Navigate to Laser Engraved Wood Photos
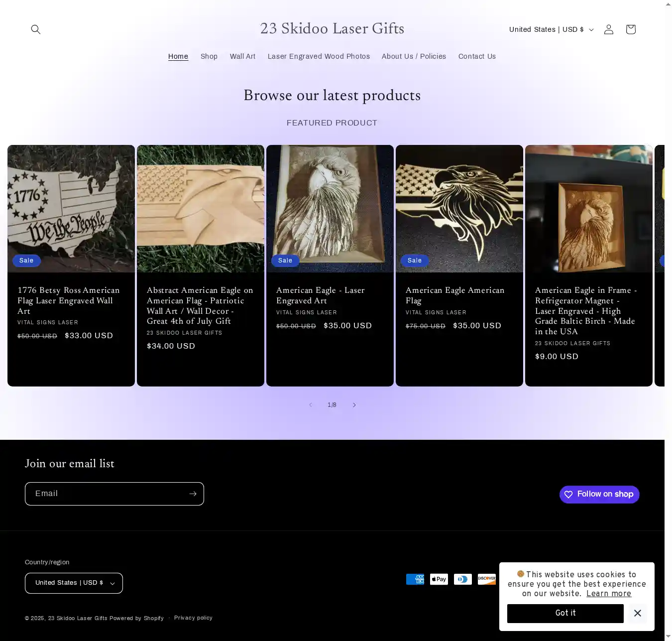The height and width of the screenshot is (641, 672). pyautogui.click(x=319, y=56)
